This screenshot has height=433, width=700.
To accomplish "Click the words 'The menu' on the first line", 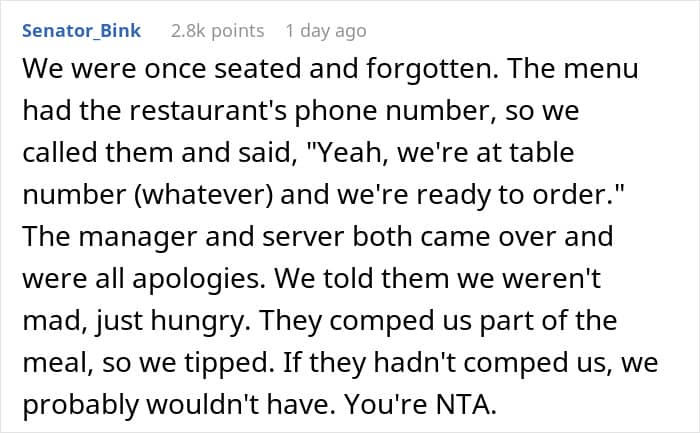I will point(573,69).
